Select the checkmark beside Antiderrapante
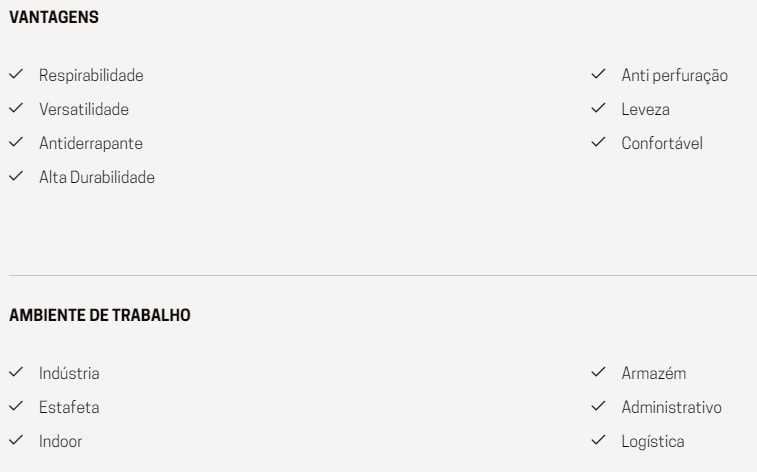Screen dimensions: 757x472 [16, 142]
